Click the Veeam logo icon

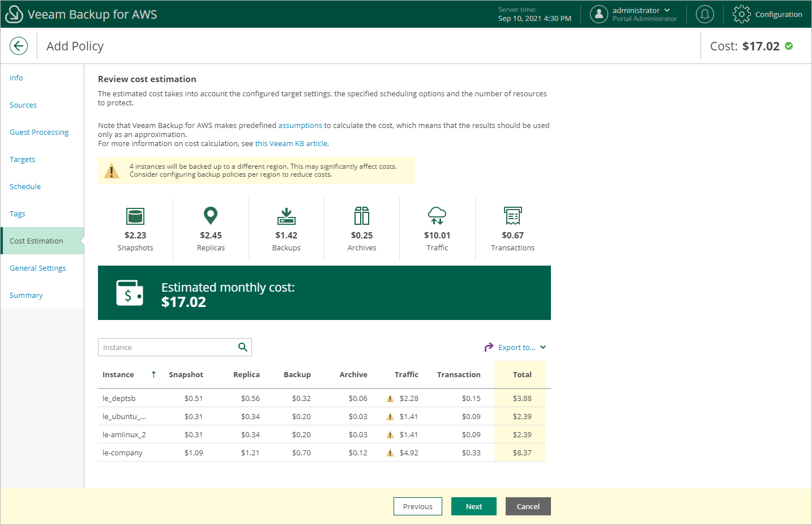[x=14, y=14]
